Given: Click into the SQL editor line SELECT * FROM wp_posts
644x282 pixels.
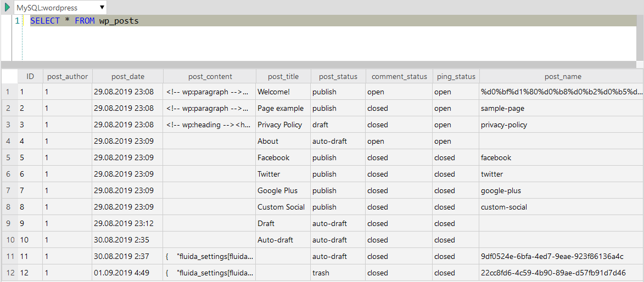Looking at the screenshot, I should pos(333,21).
